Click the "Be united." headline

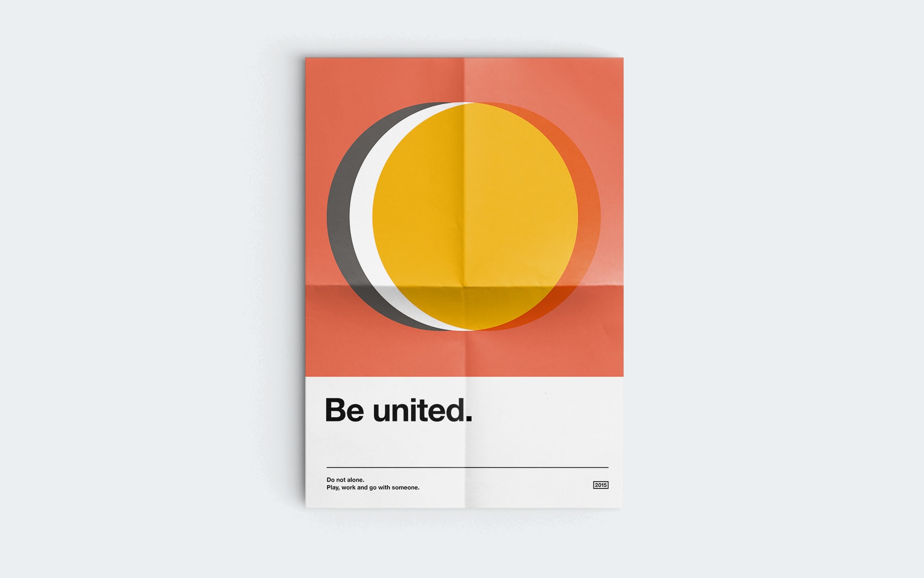click(x=399, y=410)
